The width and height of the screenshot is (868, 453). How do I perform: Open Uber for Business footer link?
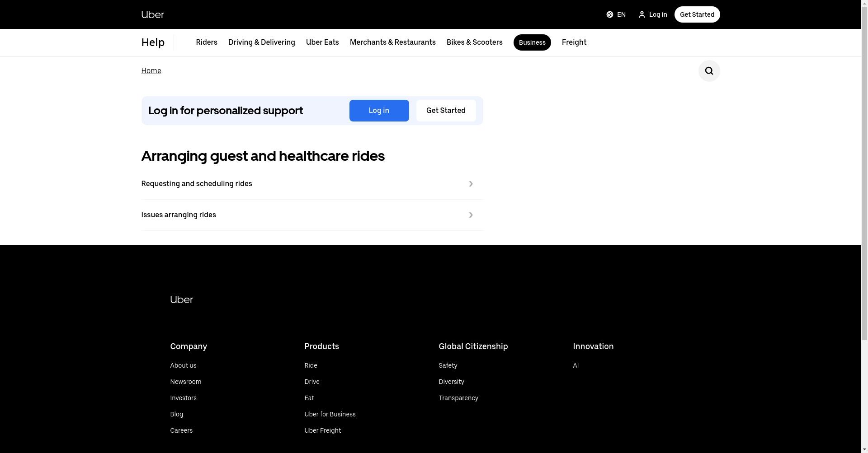click(330, 414)
